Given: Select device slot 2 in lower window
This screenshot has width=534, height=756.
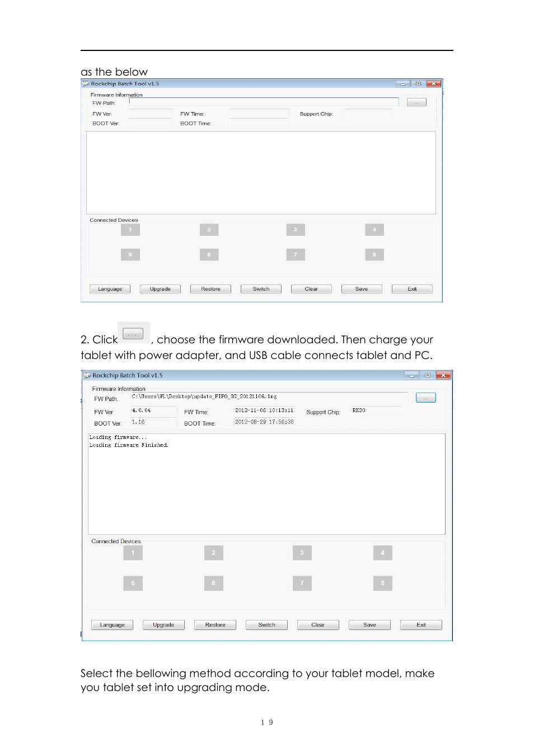Looking at the screenshot, I should [214, 553].
